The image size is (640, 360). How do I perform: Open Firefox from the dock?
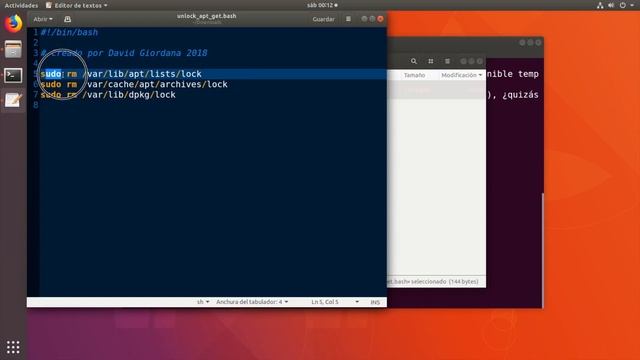click(13, 23)
